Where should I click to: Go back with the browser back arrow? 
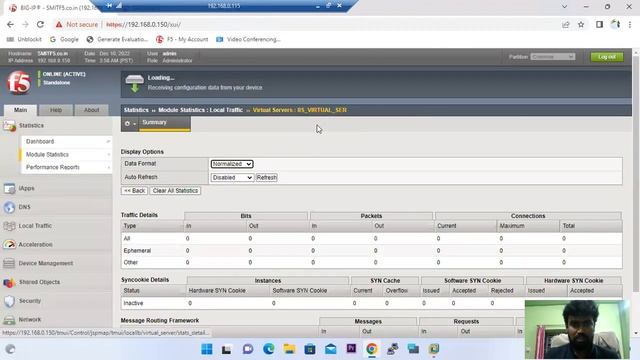[x=10, y=24]
